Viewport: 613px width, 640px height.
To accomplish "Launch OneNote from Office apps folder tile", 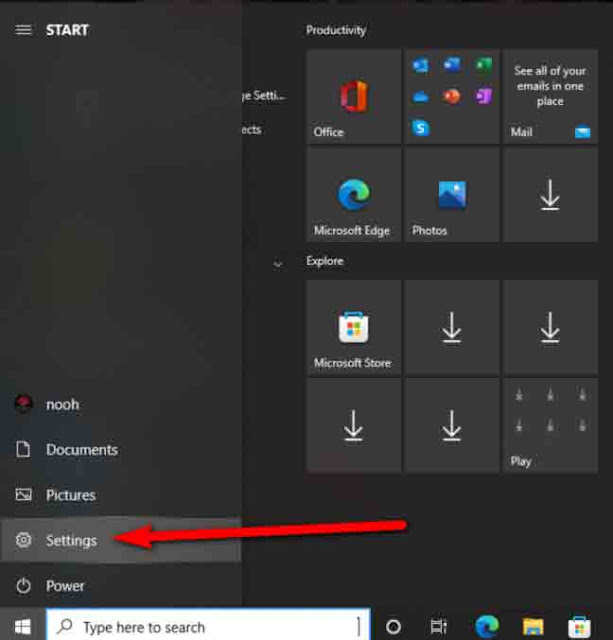I will click(x=484, y=96).
